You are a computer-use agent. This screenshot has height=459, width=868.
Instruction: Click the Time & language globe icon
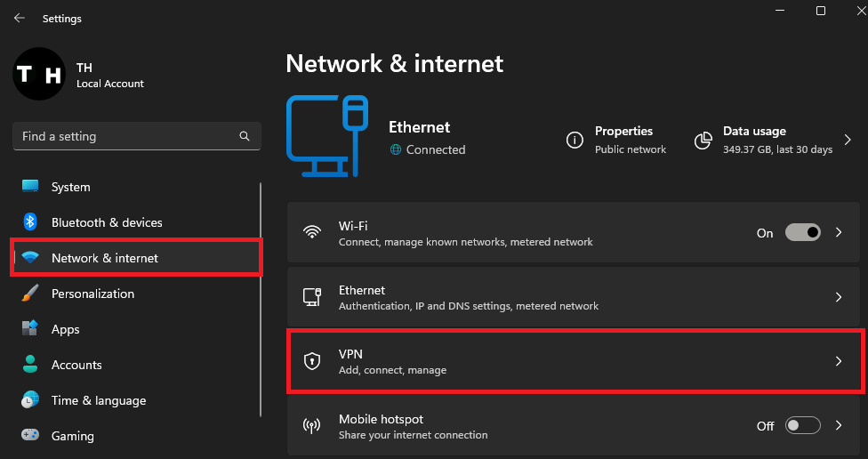click(30, 400)
